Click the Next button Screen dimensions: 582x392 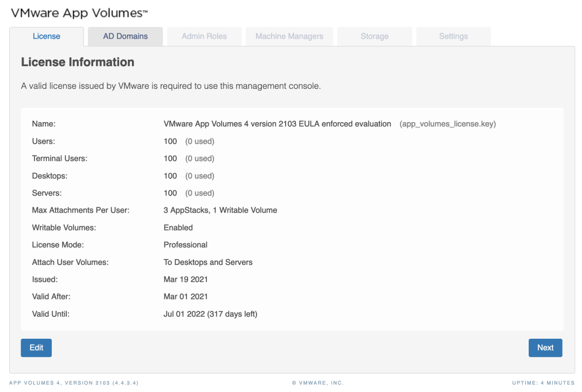(x=545, y=348)
